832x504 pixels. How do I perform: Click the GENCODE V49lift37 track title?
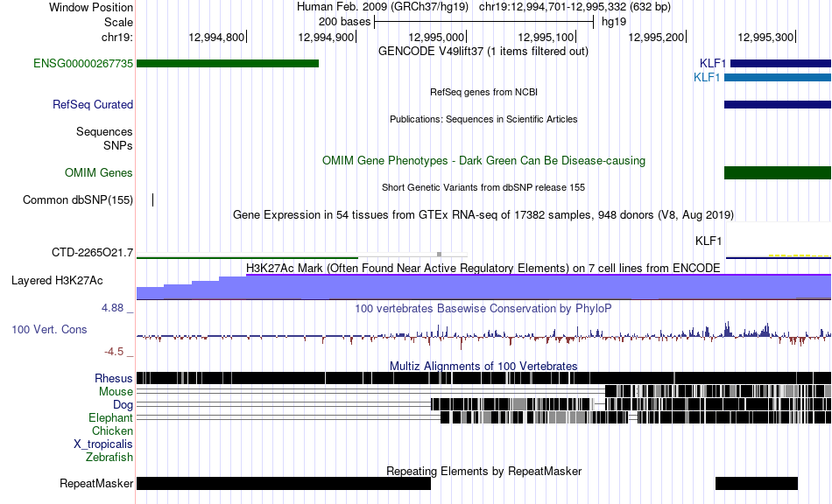tap(483, 52)
